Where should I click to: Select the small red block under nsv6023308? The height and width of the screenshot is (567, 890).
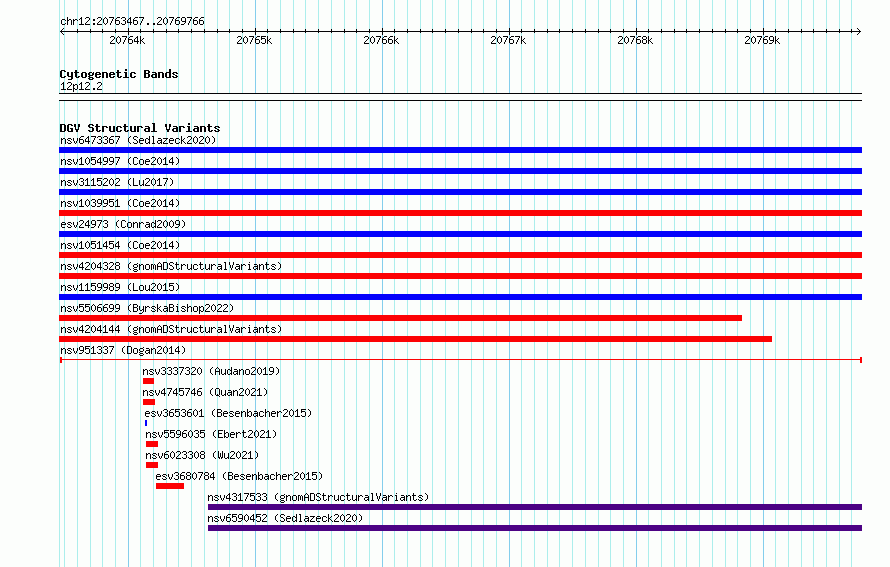pyautogui.click(x=152, y=465)
